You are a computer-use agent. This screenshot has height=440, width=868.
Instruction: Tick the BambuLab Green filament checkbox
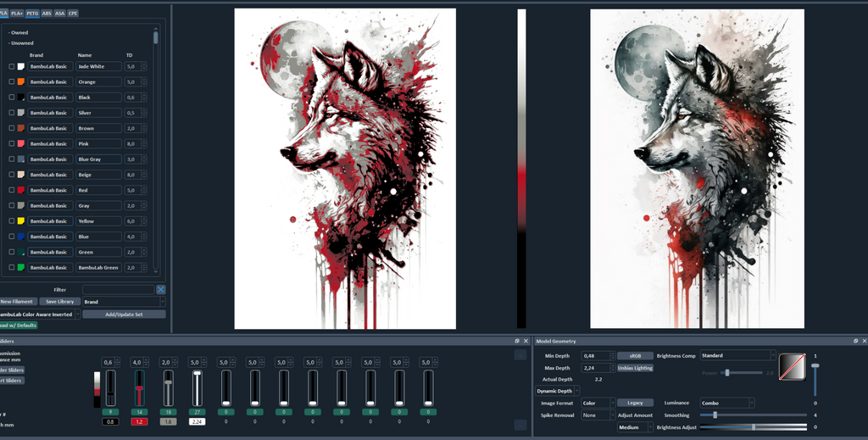point(12,267)
